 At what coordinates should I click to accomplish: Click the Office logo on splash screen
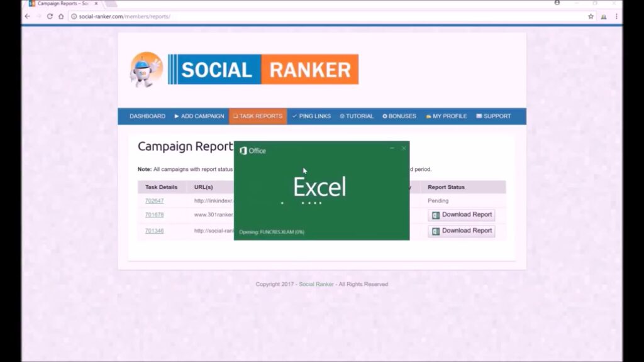coord(253,151)
